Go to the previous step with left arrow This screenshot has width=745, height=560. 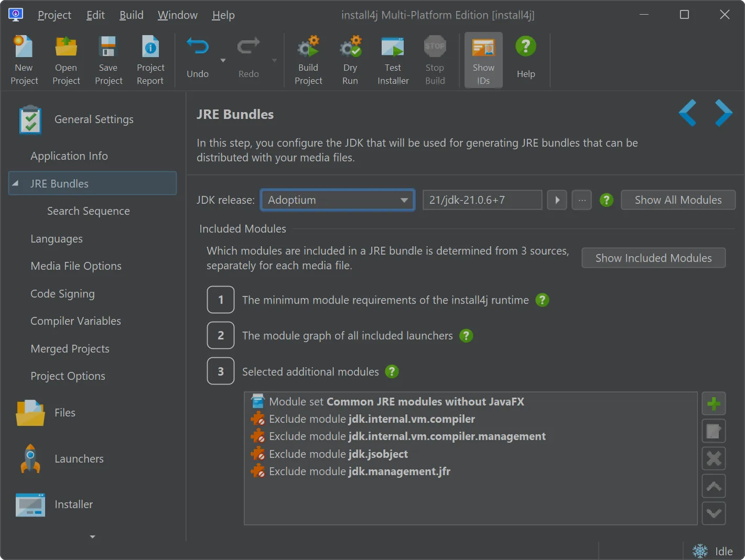(688, 113)
